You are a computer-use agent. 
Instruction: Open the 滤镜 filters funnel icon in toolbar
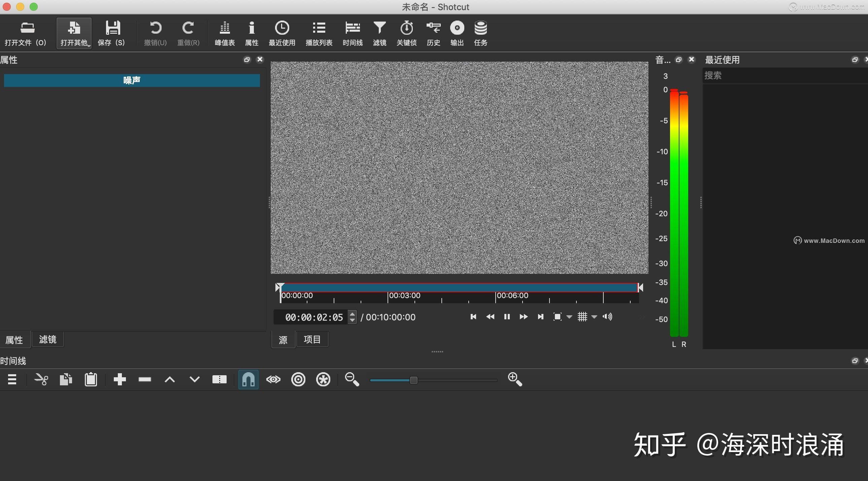379,33
